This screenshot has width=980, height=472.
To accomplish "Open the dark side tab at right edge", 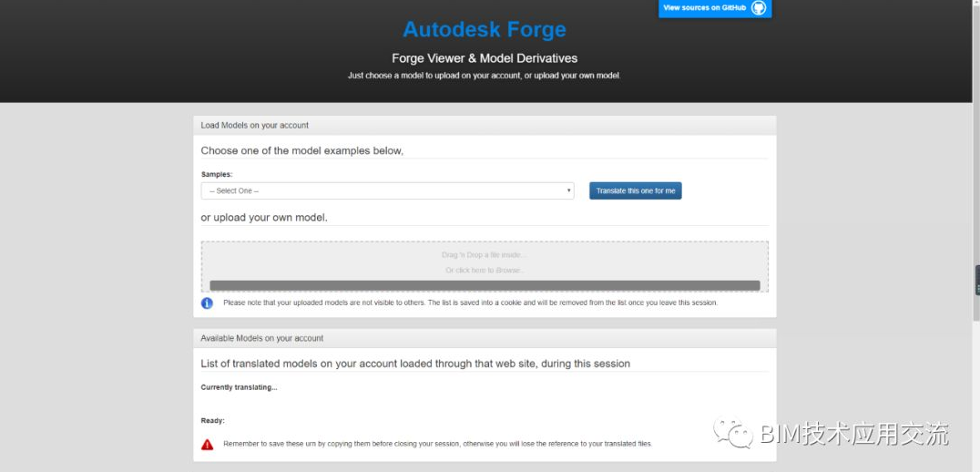I will 976,280.
